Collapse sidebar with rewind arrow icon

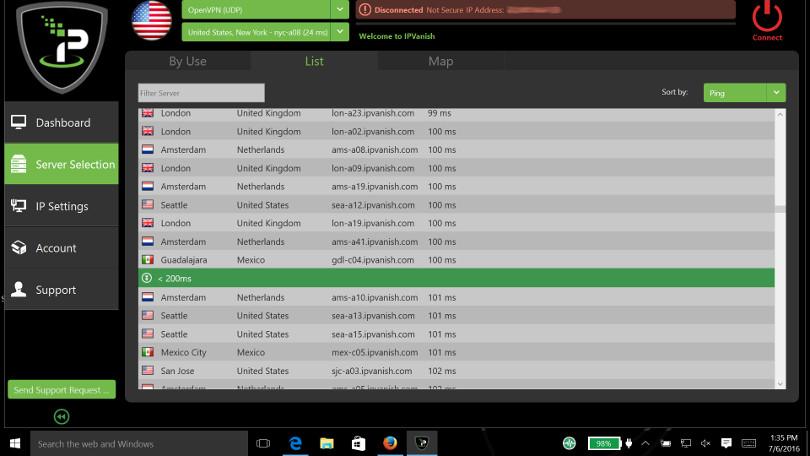tap(61, 416)
